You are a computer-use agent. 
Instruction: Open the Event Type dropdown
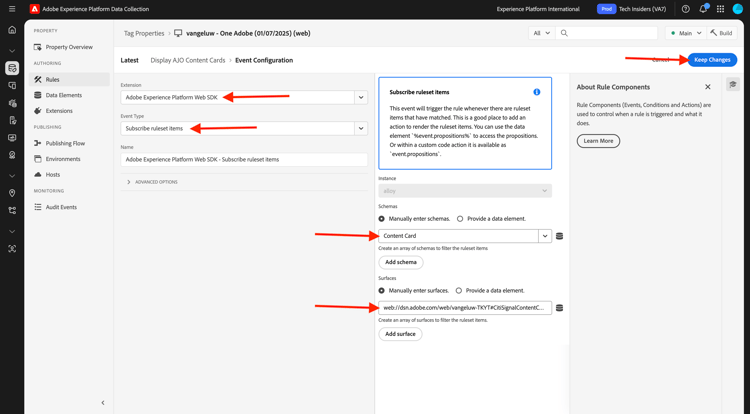click(361, 128)
